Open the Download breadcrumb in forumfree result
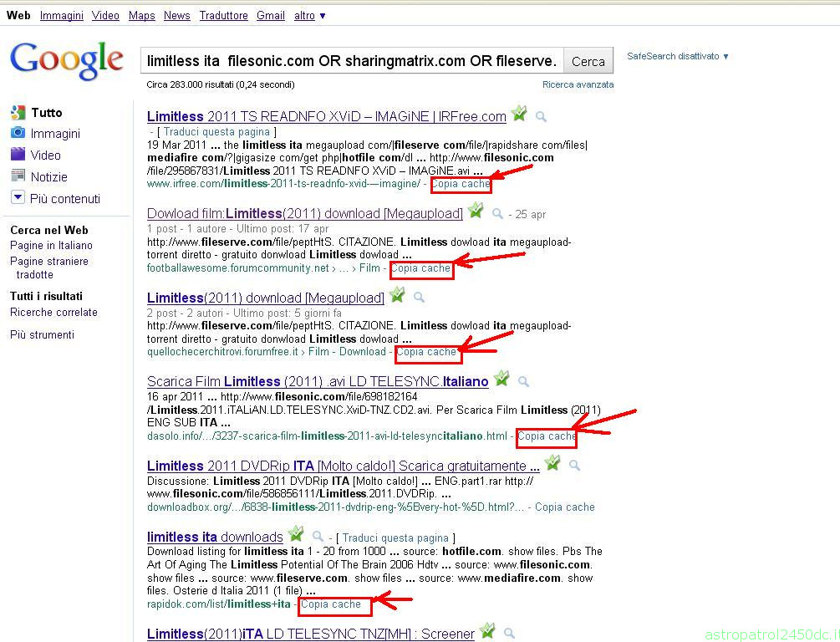Viewport: 840px width, 642px height. coord(363,352)
